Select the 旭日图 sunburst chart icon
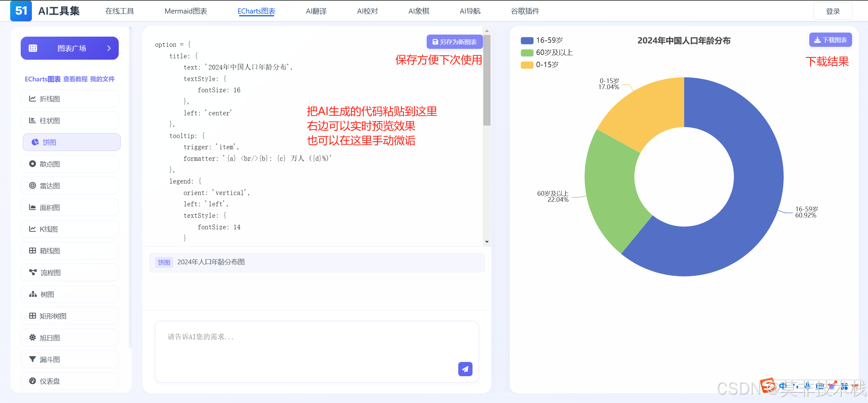Viewport: 868px width, 403px height. click(x=33, y=338)
